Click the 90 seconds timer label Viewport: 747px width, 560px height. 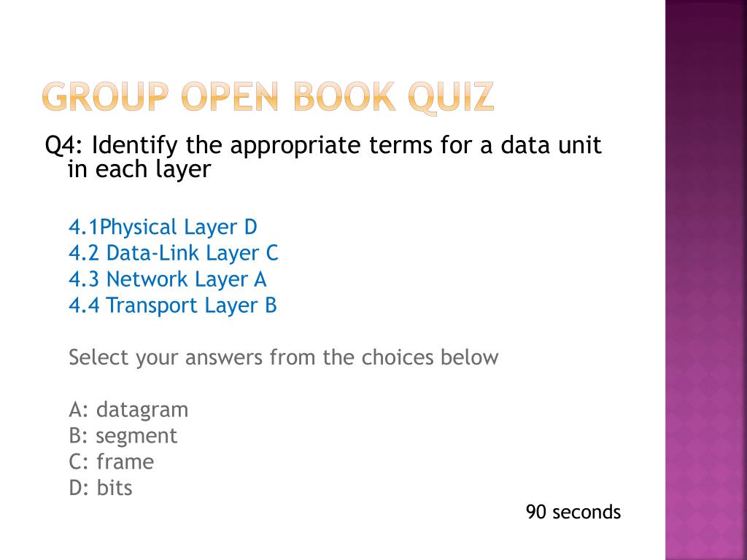tap(573, 513)
